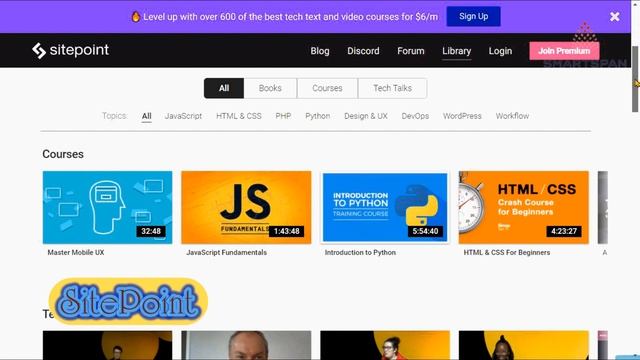This screenshot has width=640, height=360.
Task: Filter topics by WordPress
Action: tap(462, 116)
